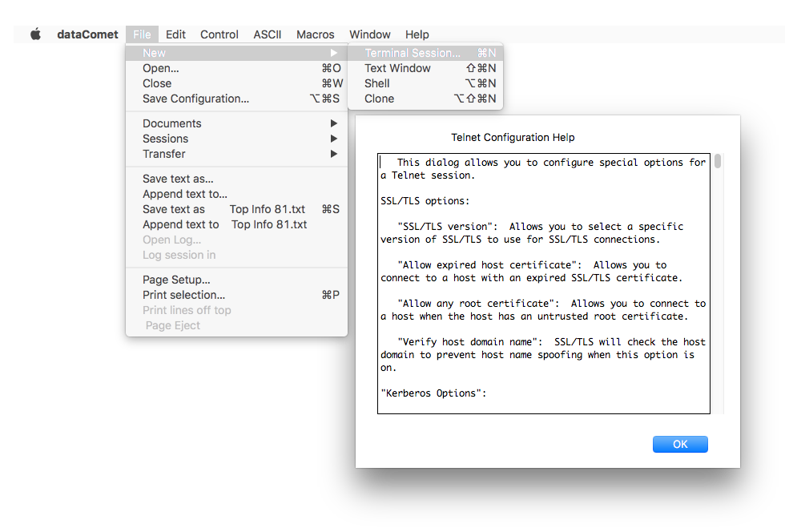Open the ASCII menu

(x=268, y=34)
